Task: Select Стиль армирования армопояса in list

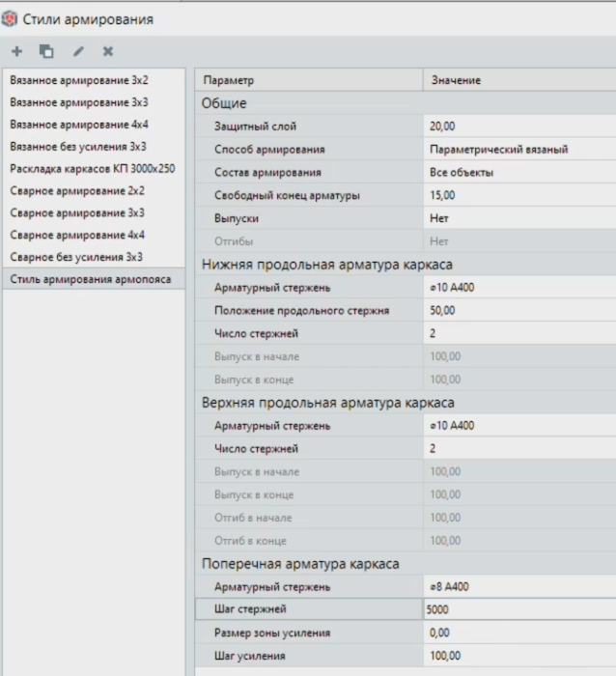Action: [x=94, y=279]
